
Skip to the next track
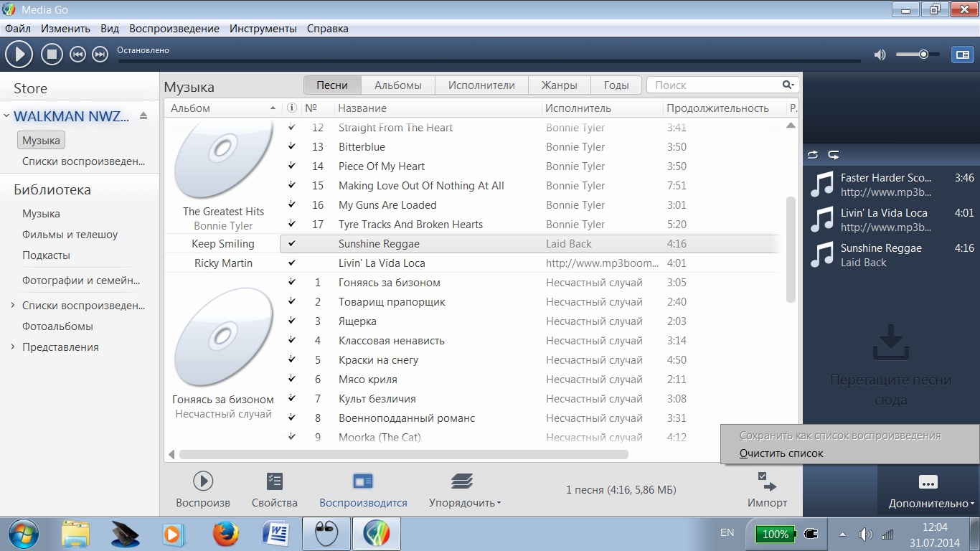100,55
